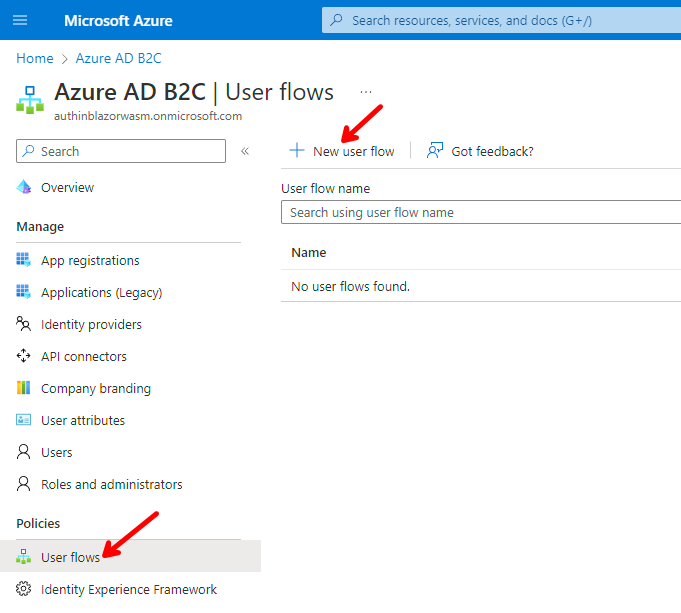The image size is (681, 613).
Task: Open Azure AD B2C breadcrumb link
Action: 119,58
